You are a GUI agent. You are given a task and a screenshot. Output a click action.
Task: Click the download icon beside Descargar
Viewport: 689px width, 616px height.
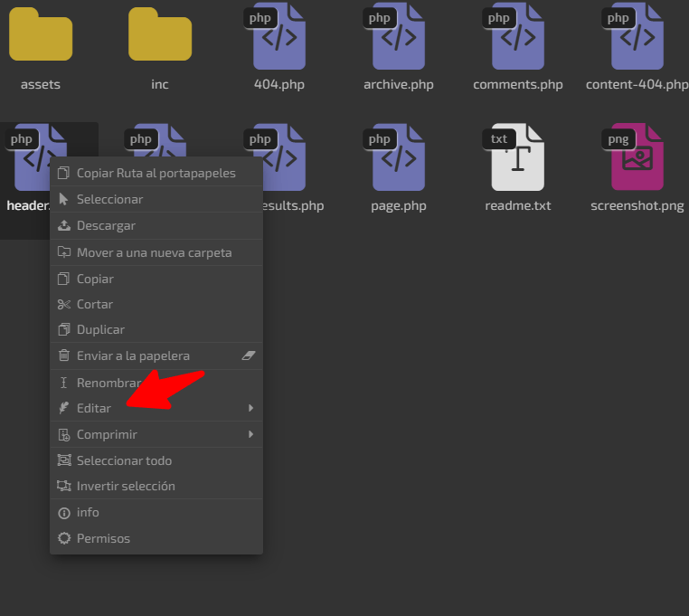pyautogui.click(x=63, y=225)
